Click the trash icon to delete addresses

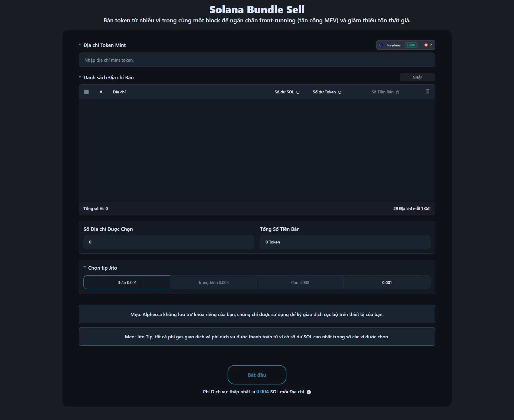coord(428,91)
